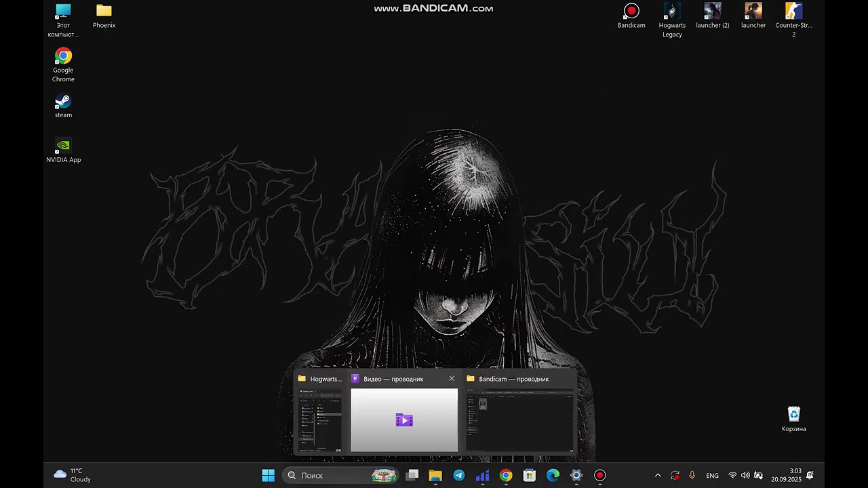Select the NVIDIA App desktop icon
The image size is (868, 488).
pos(63,150)
